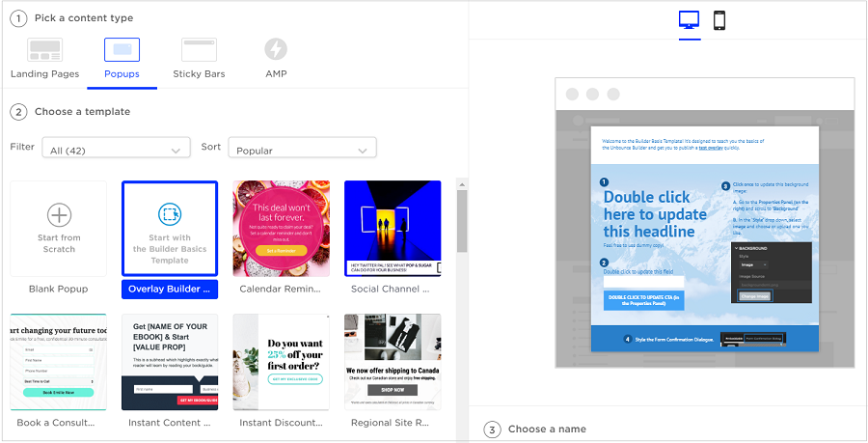Open the Landing Pages tab label
The image size is (868, 443).
click(44, 73)
